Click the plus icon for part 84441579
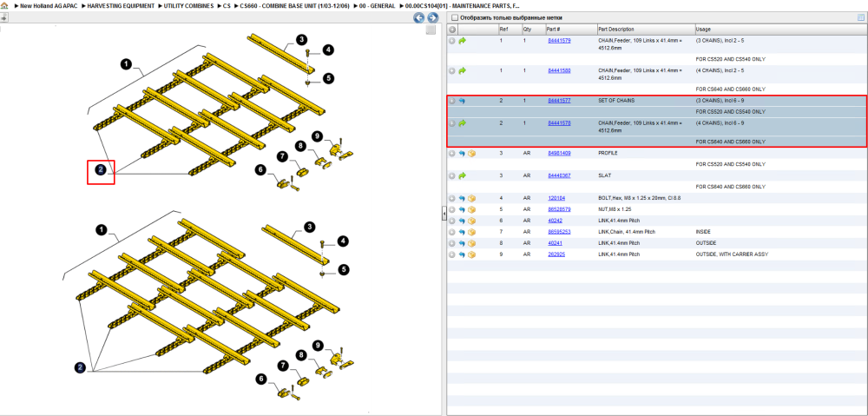The image size is (868, 416). 452,41
